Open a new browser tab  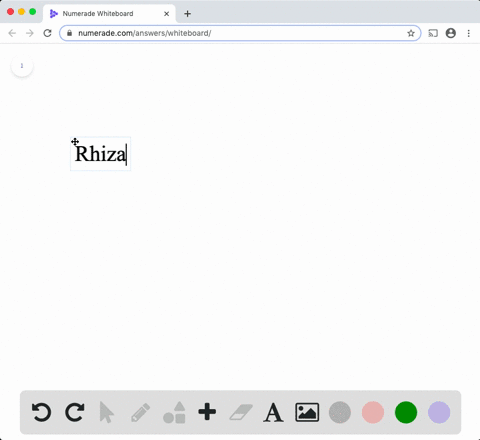coord(187,14)
